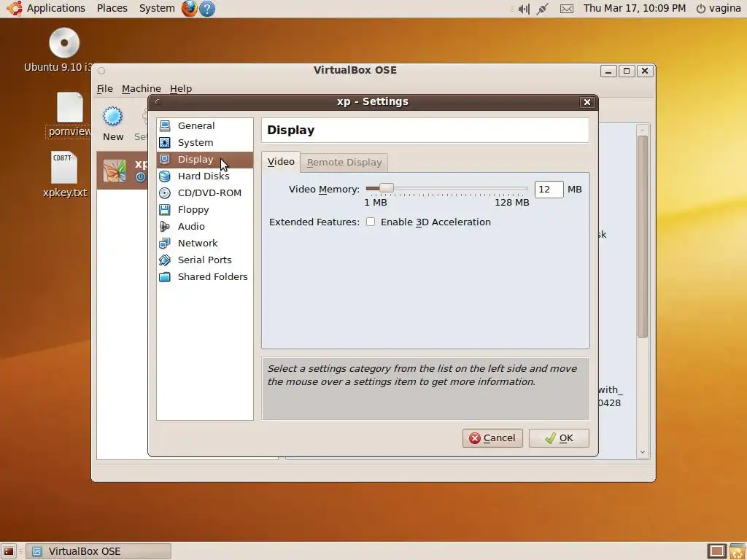Image resolution: width=747 pixels, height=560 pixels.
Task: Select the Display category icon
Action: 165,159
